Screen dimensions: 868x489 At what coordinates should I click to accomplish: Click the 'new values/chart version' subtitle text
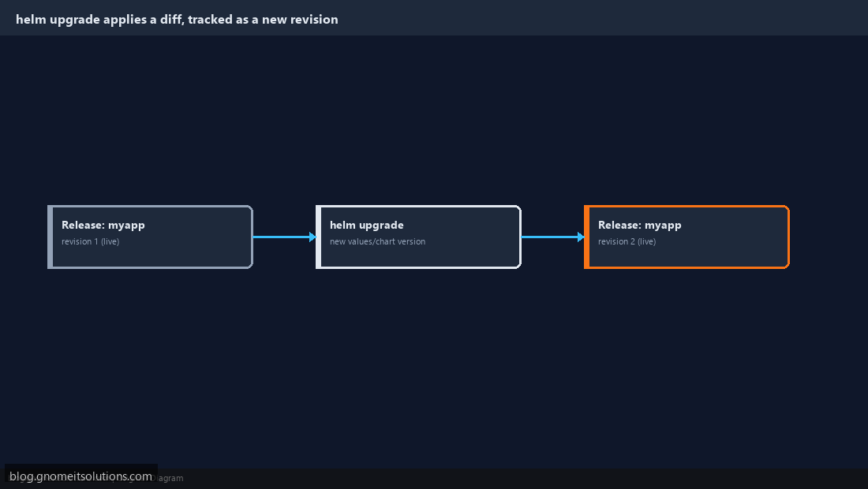click(377, 241)
